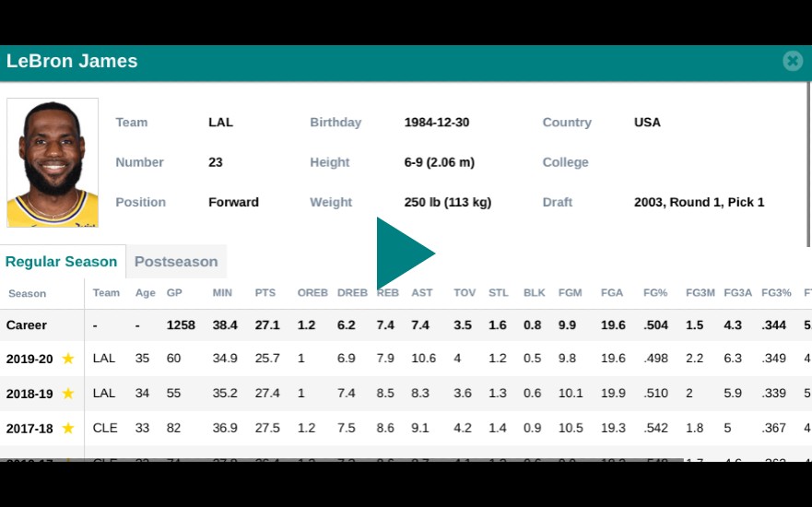Click the FG3M column header
Screen dimensions: 812x507
700,292
